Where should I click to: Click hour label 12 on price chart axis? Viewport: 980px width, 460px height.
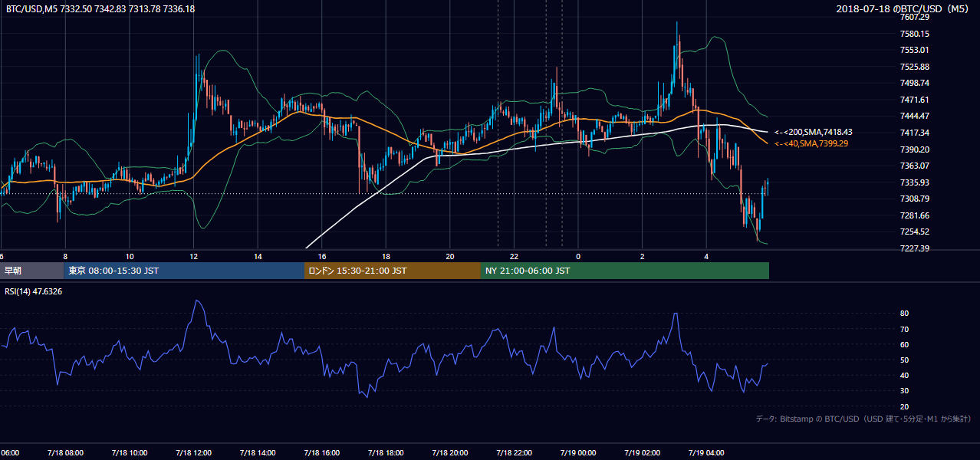(x=194, y=256)
